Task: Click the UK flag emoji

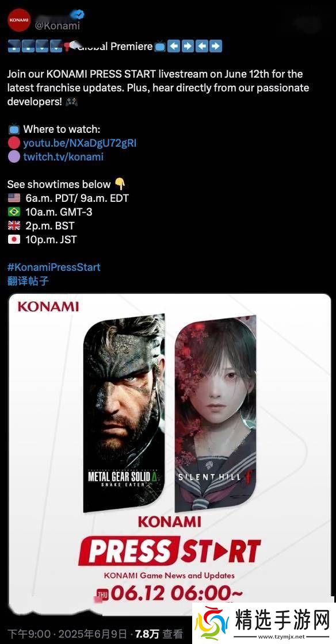Action: (14, 225)
